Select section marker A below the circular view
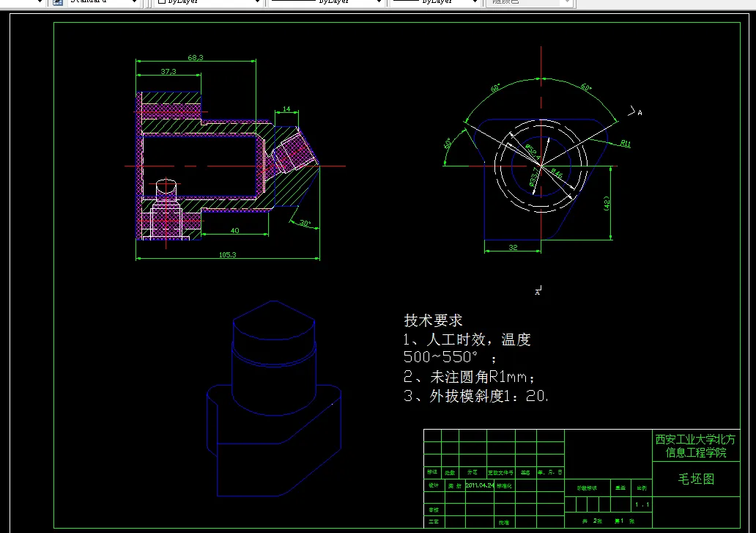This screenshot has width=756, height=533. (x=538, y=292)
